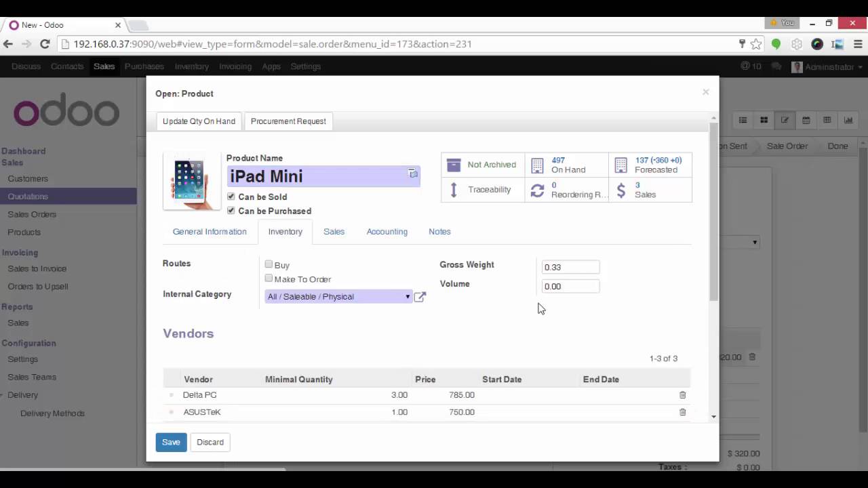Switch to graph view in background window

[848, 120]
